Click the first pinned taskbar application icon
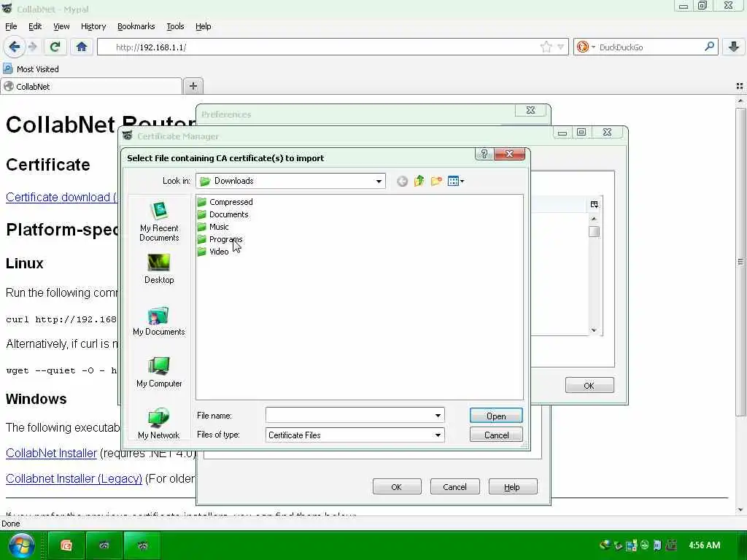Screen dimensions: 747x560 66,545
